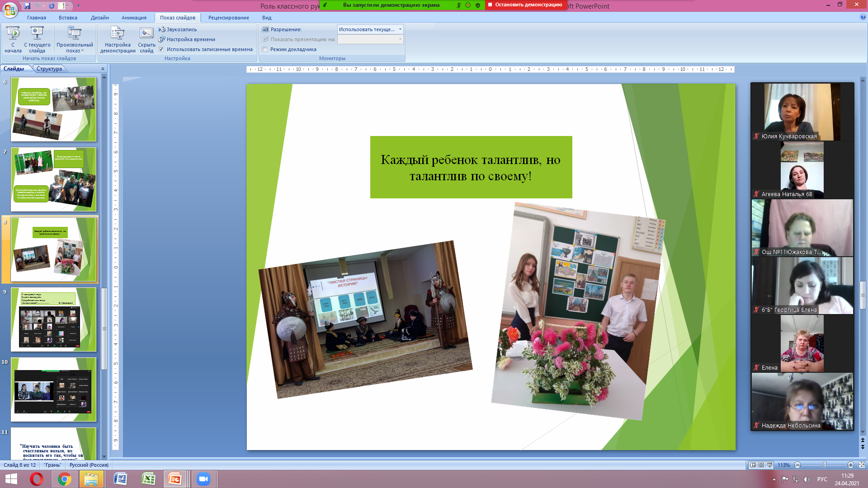Switch to the Структура pane tab
This screenshot has height=488, width=868.
(x=49, y=69)
